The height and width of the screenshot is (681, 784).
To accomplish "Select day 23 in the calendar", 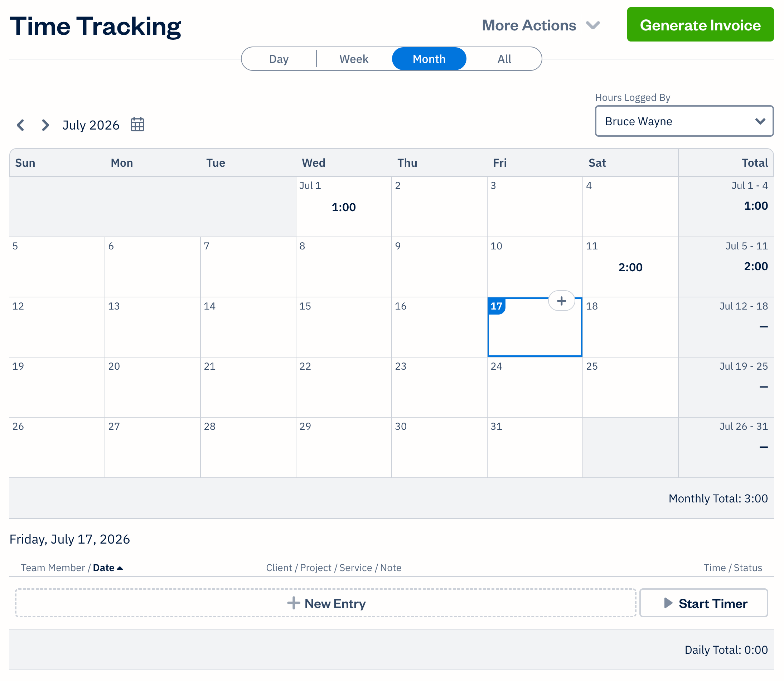I will click(x=440, y=387).
